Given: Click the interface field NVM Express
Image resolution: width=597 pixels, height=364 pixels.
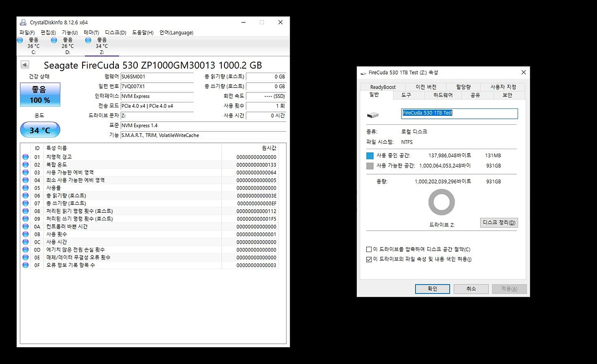Looking at the screenshot, I should (x=157, y=96).
